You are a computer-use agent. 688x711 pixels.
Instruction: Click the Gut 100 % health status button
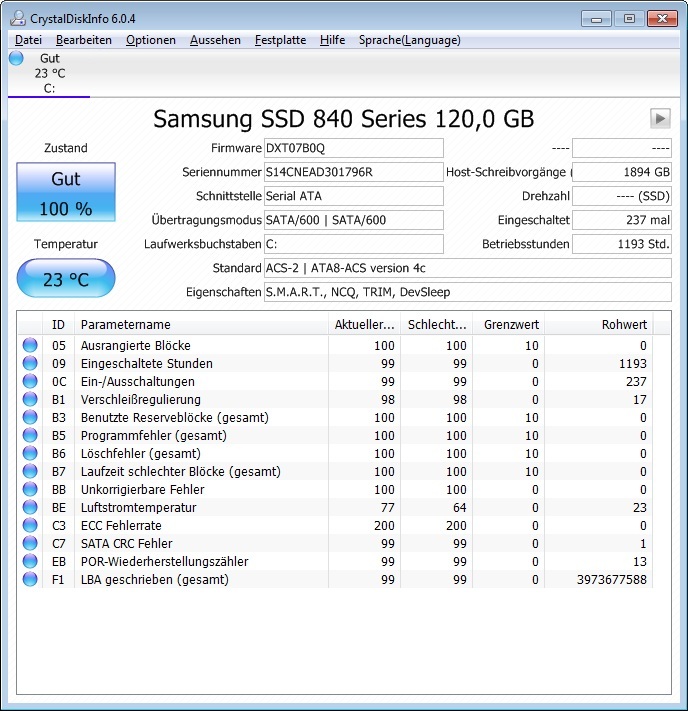click(66, 192)
